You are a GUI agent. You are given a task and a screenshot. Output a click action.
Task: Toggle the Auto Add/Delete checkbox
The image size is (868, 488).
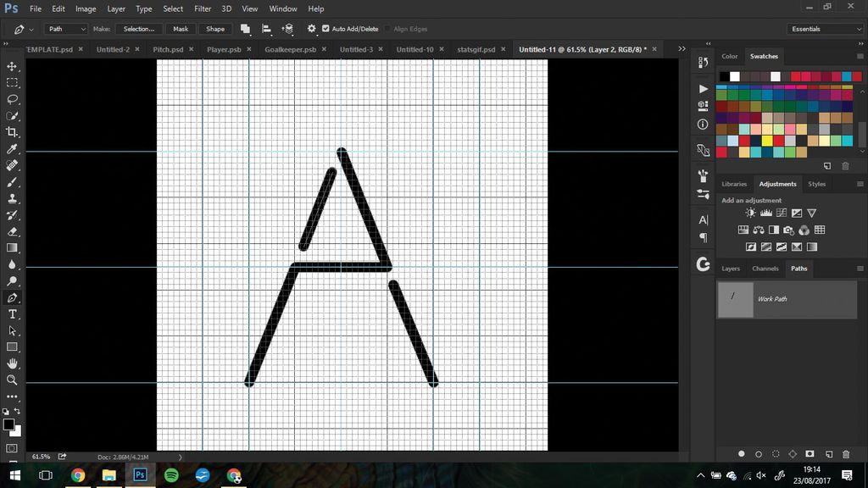point(325,28)
